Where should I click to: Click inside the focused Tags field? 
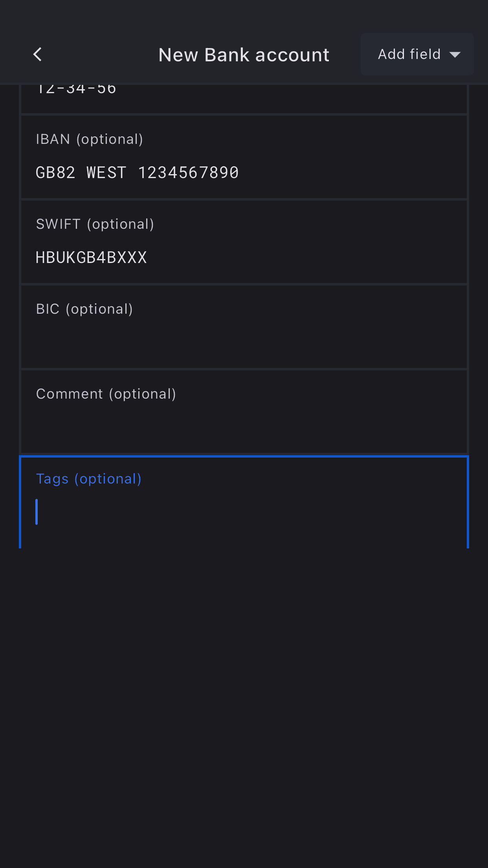[244, 512]
